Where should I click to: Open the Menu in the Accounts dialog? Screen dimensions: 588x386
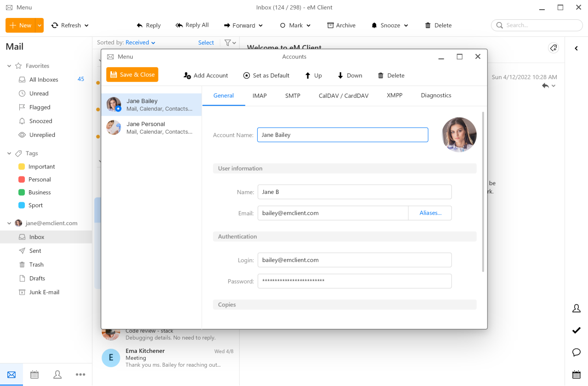[119, 57]
